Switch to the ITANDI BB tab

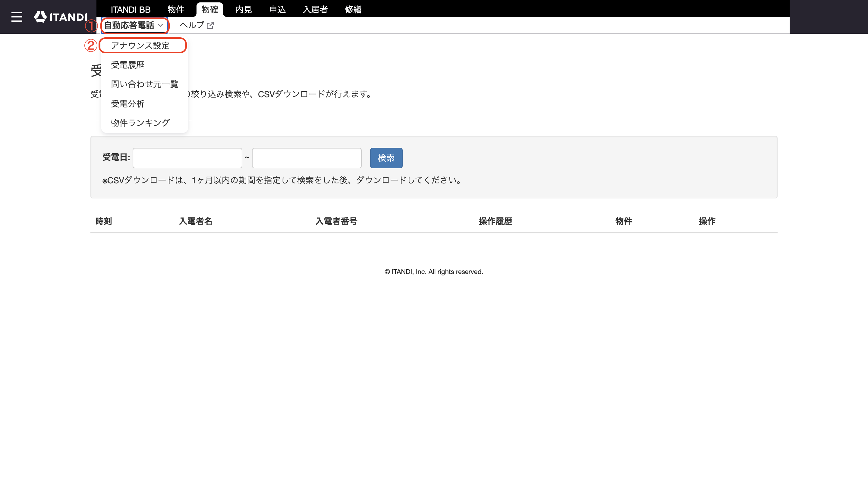click(x=131, y=9)
